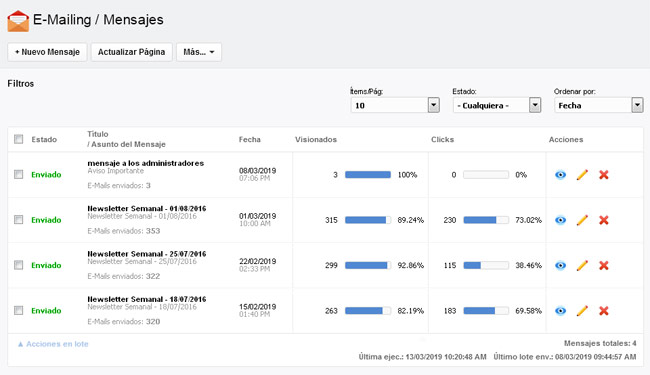
Task: Click the '+ Nuevo Mensaje' button
Action: coord(47,52)
